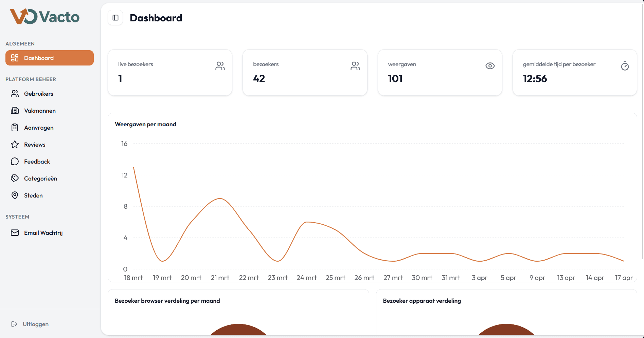Click the device distribution pie chart

pos(506,330)
